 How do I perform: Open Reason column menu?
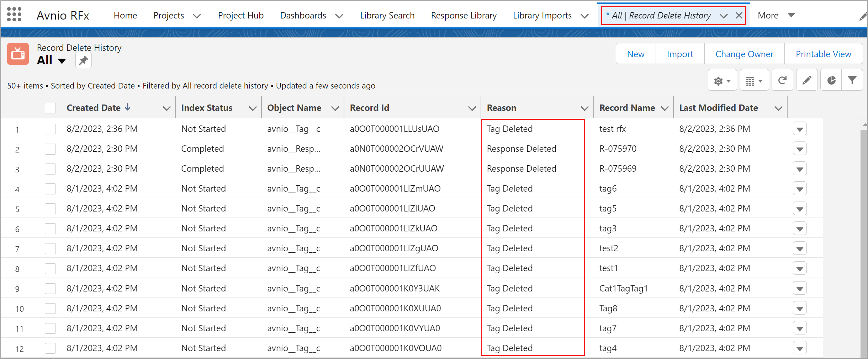click(584, 108)
